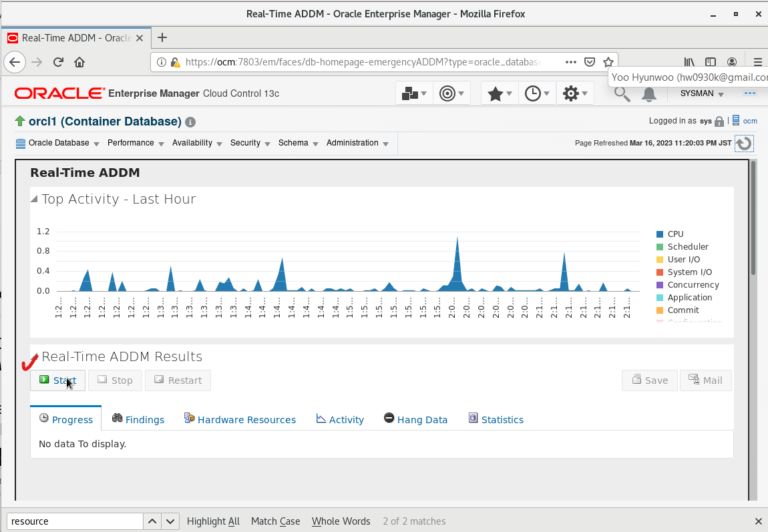The height and width of the screenshot is (532, 768).
Task: Save page to Pocket icon
Action: pyautogui.click(x=590, y=62)
